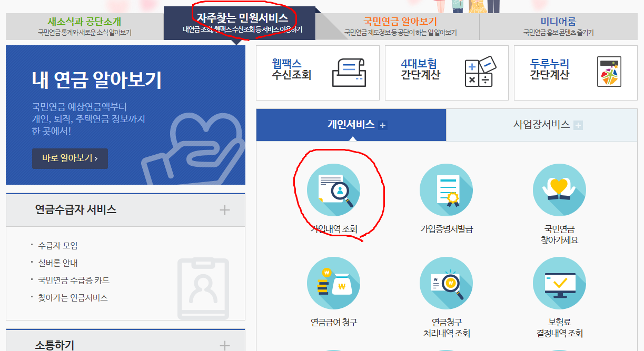Screen dimensions: 644x351
Task: Open the 보험료 결정내역 조회 monitor icon
Action: point(559,283)
